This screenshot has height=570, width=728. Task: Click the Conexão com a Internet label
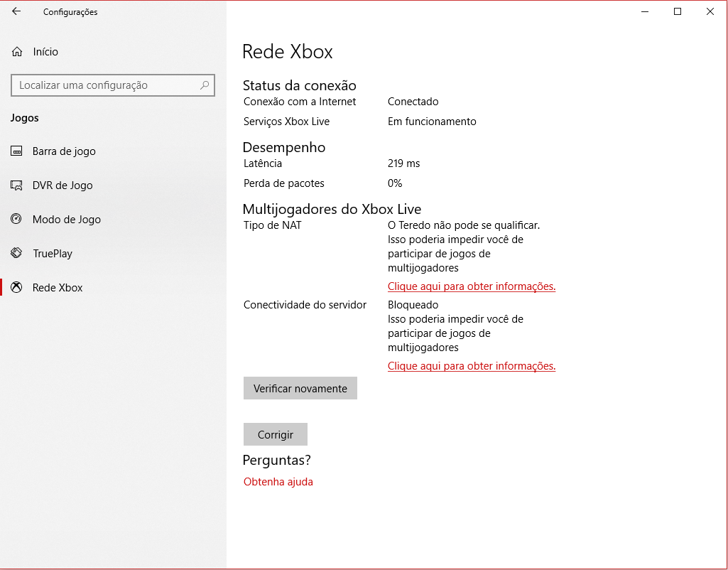point(300,102)
